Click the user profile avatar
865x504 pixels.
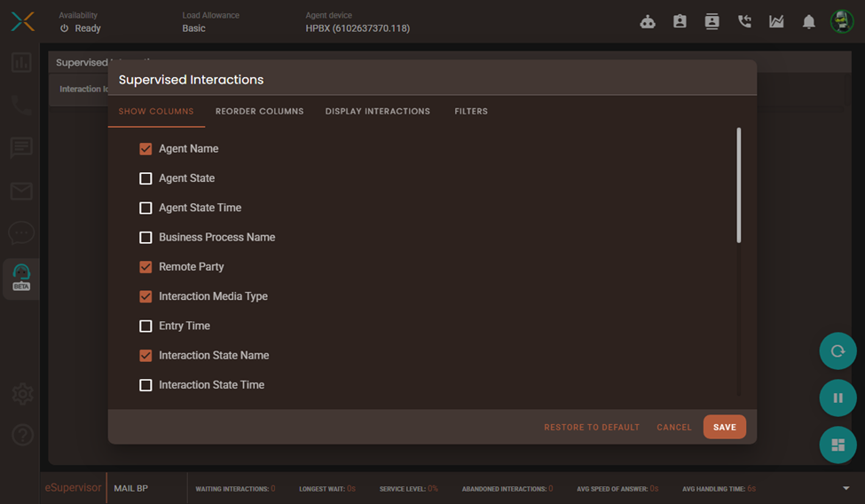(x=841, y=22)
